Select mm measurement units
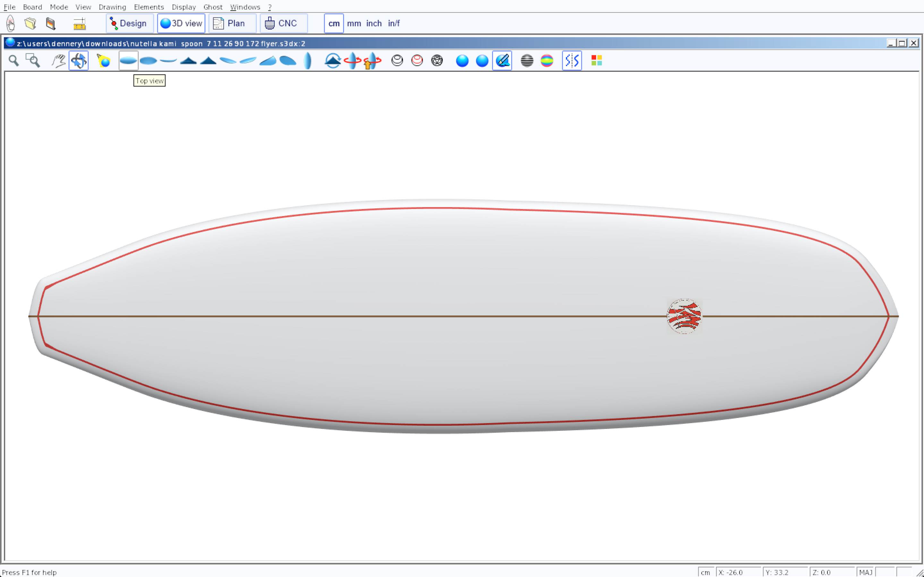This screenshot has width=924, height=577. [354, 23]
